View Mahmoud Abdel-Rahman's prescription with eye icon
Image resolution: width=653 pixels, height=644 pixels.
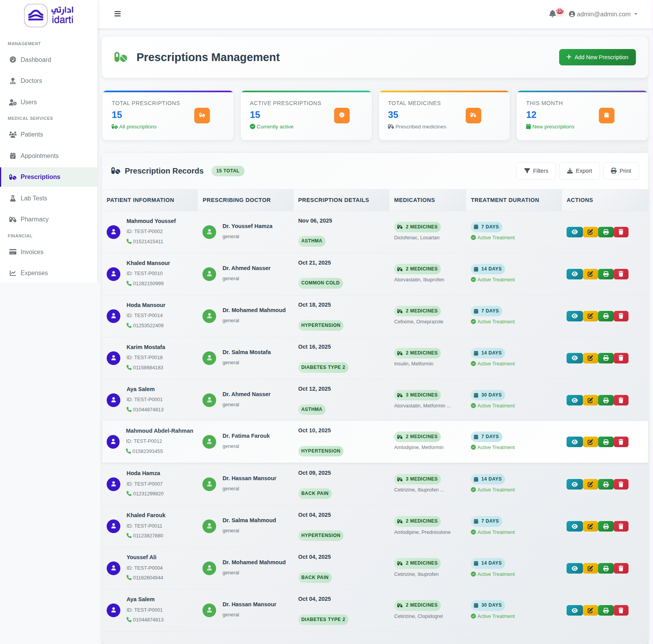(x=574, y=442)
